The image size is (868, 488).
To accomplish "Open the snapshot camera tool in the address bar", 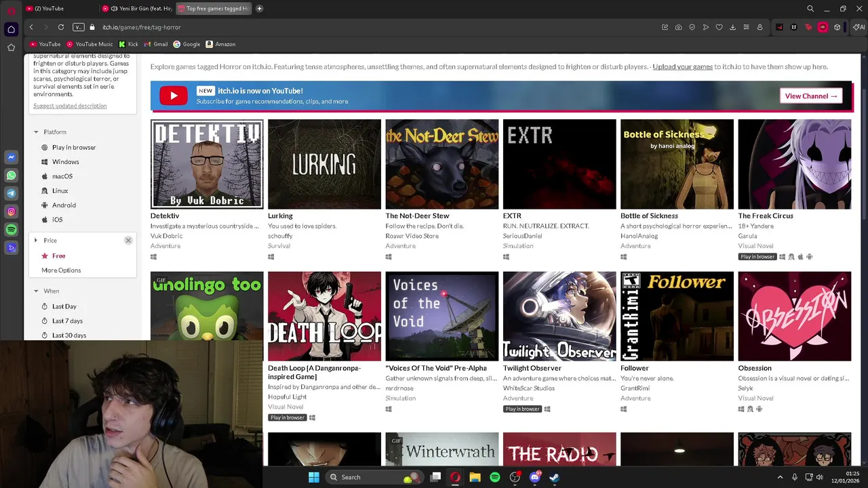I will tap(678, 27).
